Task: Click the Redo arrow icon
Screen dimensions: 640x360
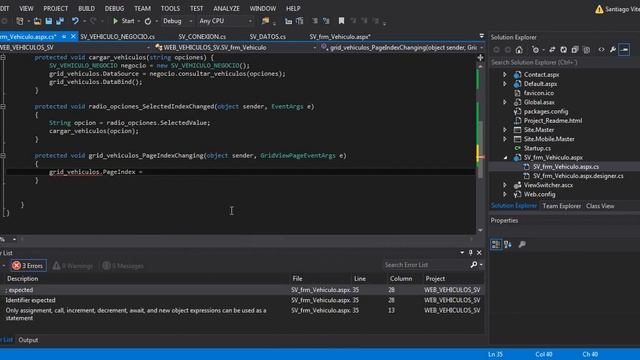Action: pos(93,21)
